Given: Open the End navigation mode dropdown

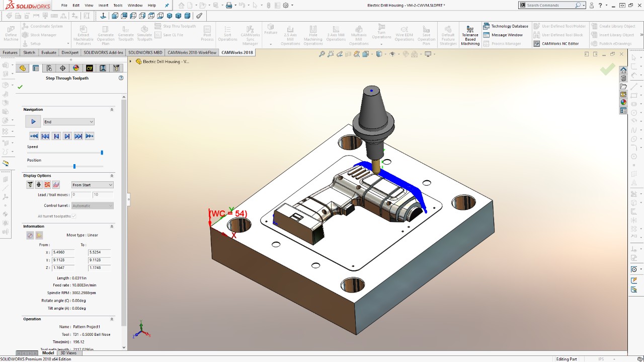Looking at the screenshot, I should 68,122.
